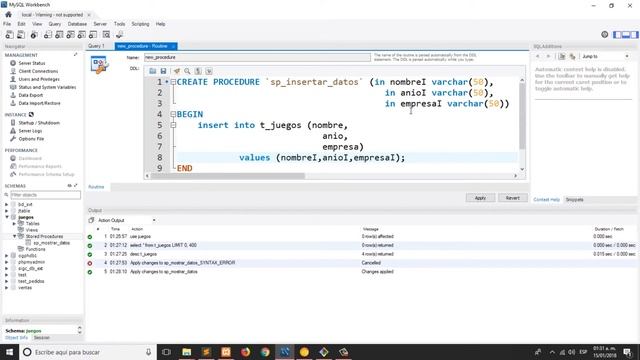Open Client Connections item

tap(38, 71)
